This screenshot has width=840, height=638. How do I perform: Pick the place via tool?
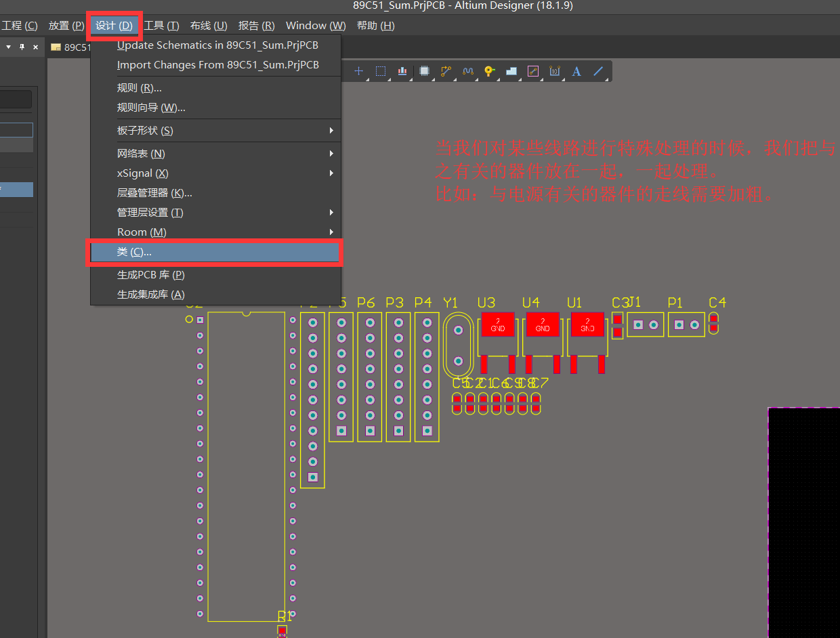coord(489,71)
